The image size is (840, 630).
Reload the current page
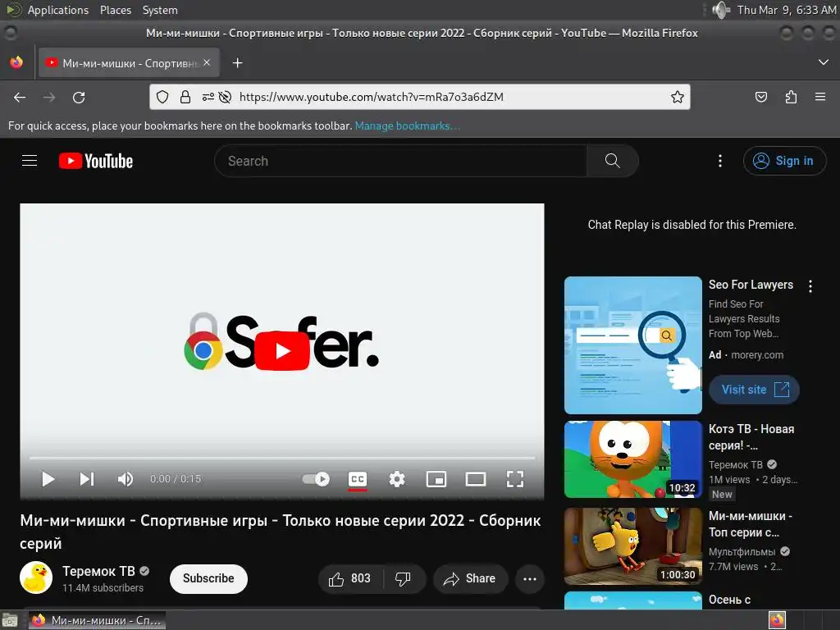[x=79, y=98]
